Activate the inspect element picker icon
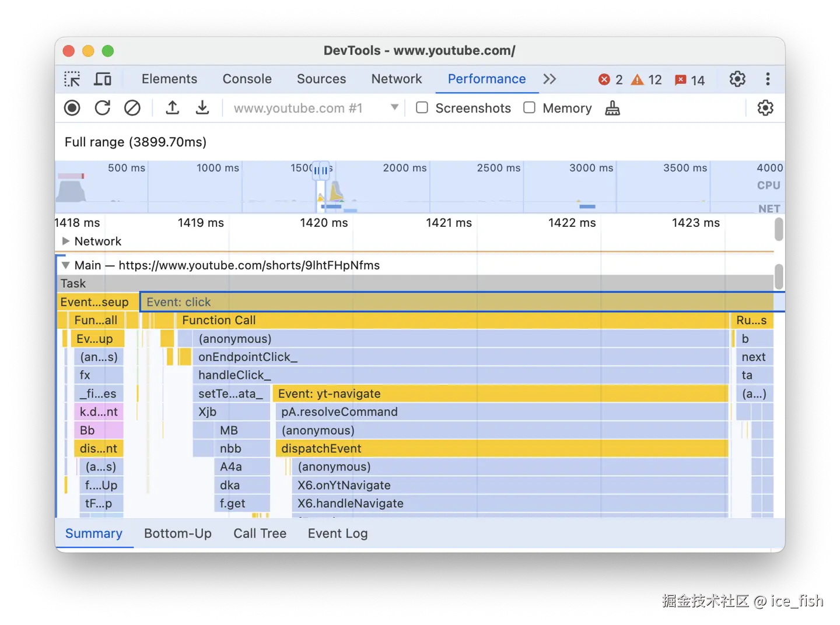840x625 pixels. 72,79
